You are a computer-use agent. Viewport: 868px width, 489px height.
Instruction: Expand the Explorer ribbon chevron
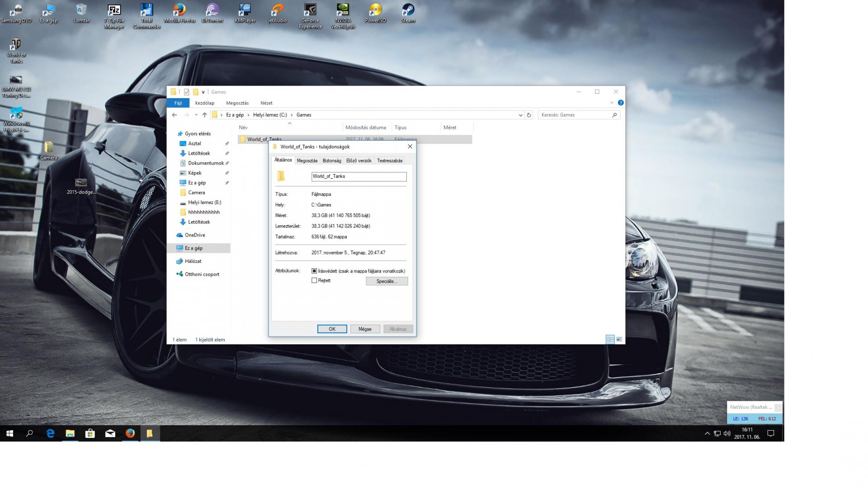612,103
